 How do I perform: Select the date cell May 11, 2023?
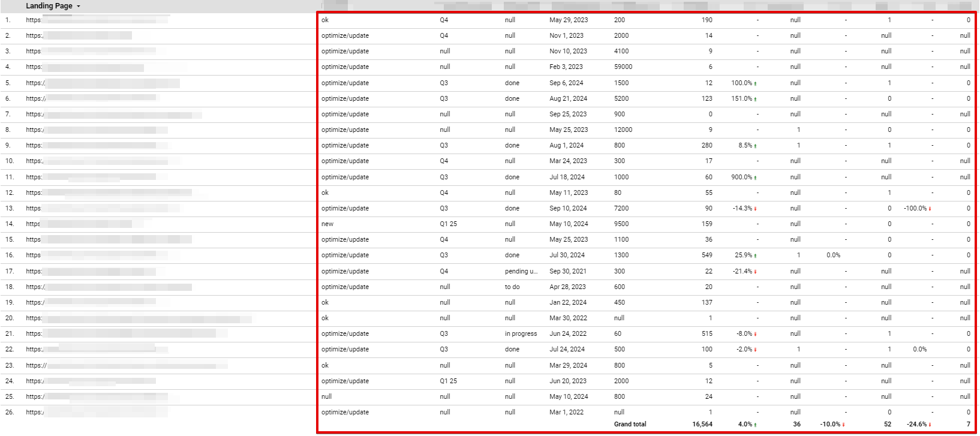click(569, 193)
